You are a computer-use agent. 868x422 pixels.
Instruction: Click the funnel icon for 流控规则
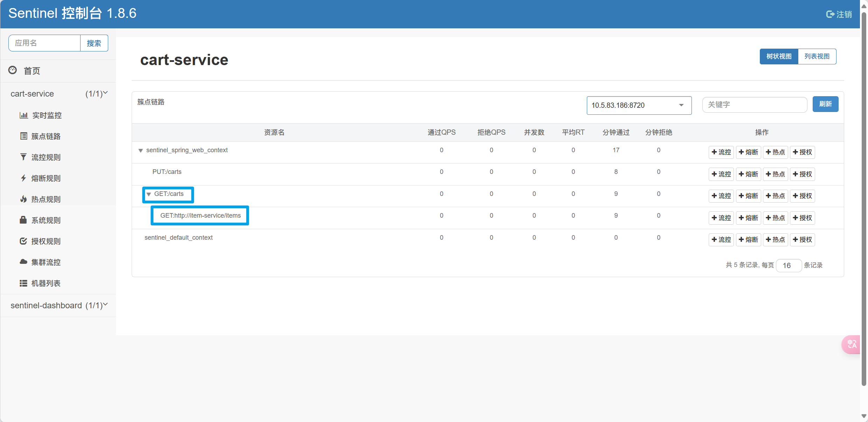(23, 157)
